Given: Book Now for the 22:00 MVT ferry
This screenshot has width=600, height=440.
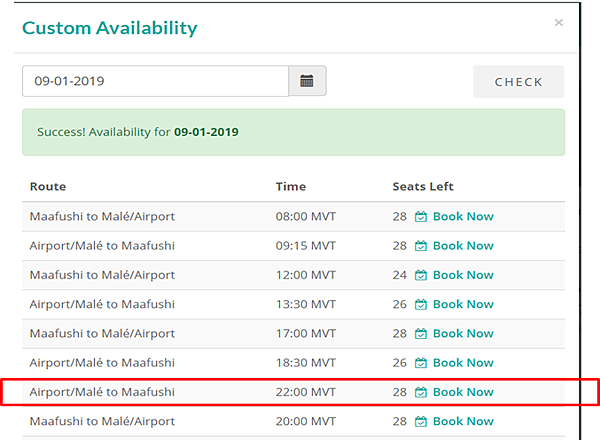Looking at the screenshot, I should [463, 392].
